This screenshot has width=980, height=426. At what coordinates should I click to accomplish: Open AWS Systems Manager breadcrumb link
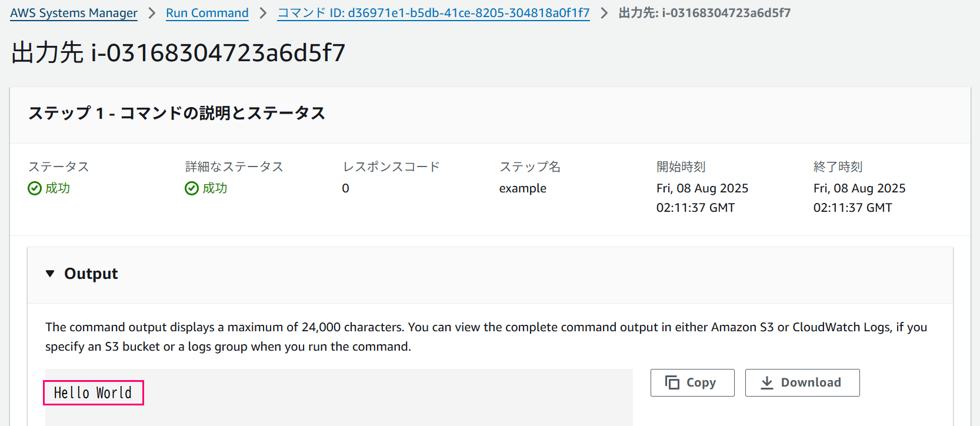(x=74, y=13)
